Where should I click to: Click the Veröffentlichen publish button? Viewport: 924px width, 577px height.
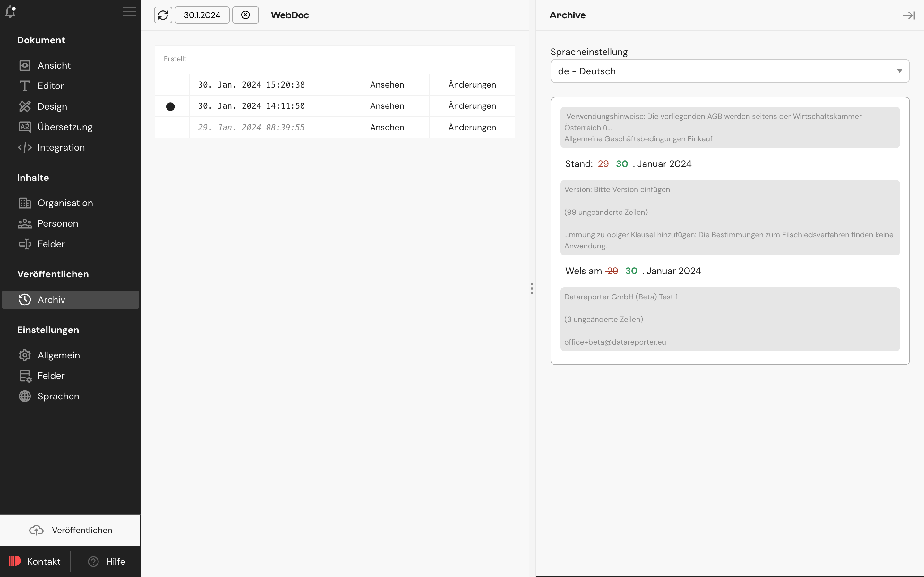pyautogui.click(x=70, y=530)
